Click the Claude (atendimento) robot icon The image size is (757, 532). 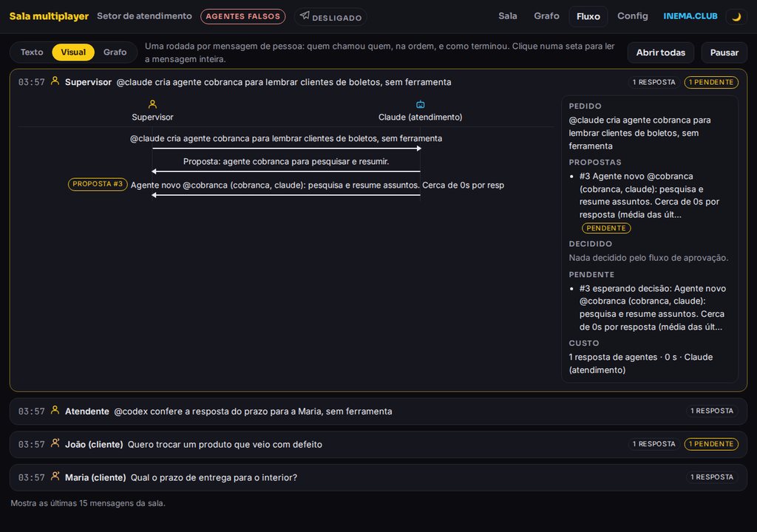click(421, 104)
